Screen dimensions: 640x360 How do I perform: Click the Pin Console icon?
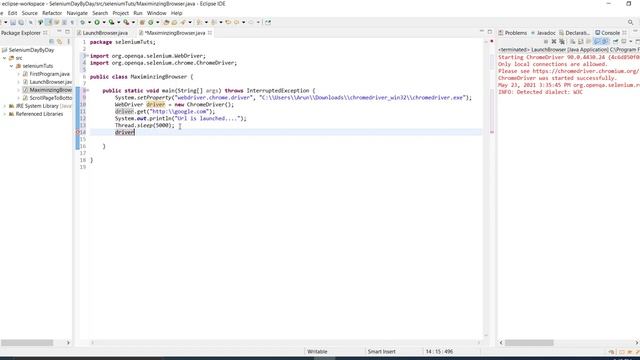pos(616,41)
